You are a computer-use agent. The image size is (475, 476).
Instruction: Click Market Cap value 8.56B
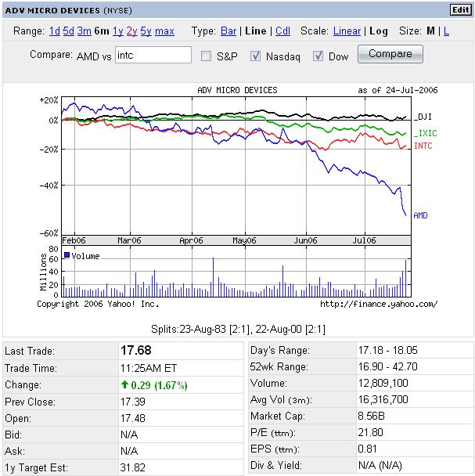(372, 416)
